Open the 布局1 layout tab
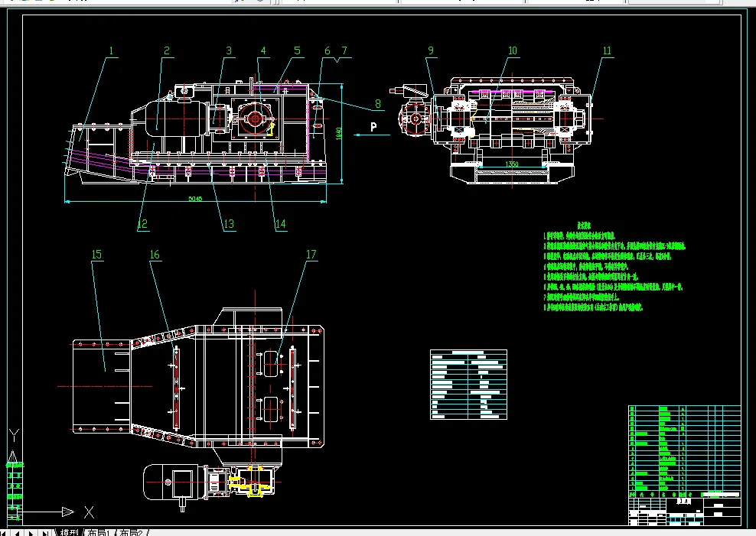This screenshot has height=536, width=756. [99, 533]
